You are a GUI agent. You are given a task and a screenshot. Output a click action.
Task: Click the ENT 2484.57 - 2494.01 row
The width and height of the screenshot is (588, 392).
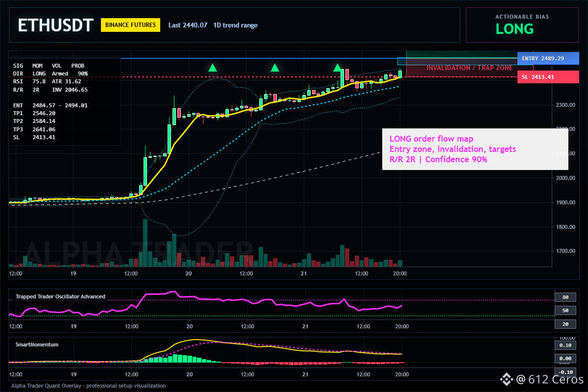50,105
